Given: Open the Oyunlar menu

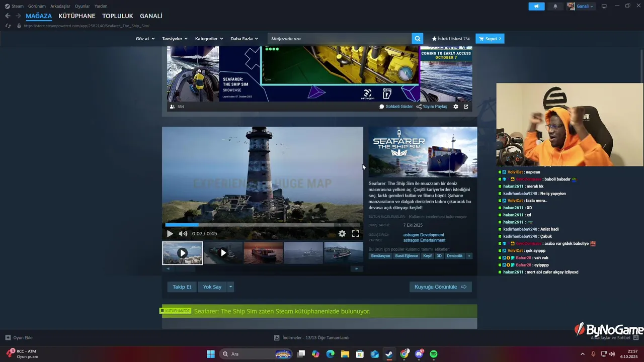Looking at the screenshot, I should click(83, 7).
